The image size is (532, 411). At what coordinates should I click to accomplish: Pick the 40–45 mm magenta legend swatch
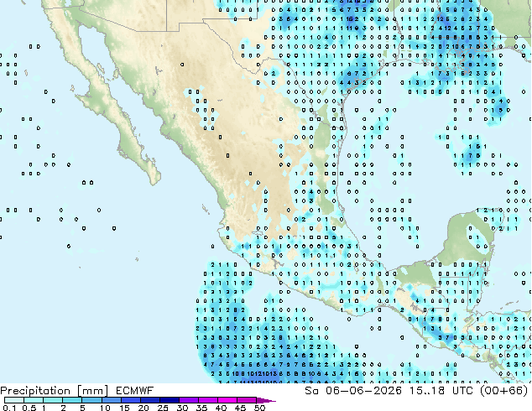tap(227, 400)
